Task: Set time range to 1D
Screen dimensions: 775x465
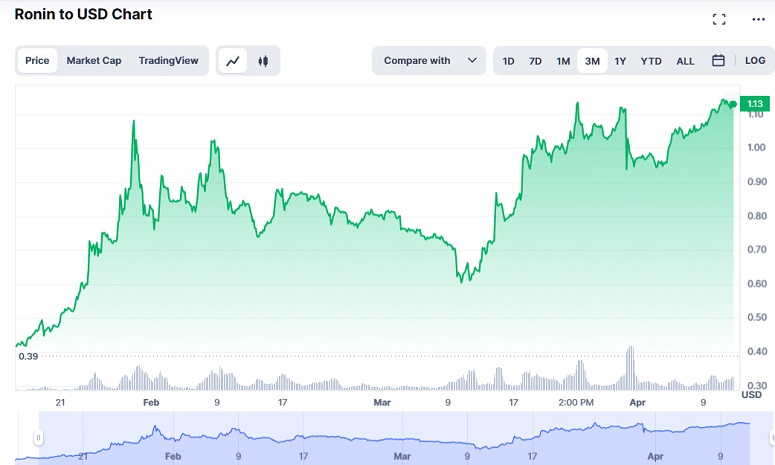Action: pos(508,61)
